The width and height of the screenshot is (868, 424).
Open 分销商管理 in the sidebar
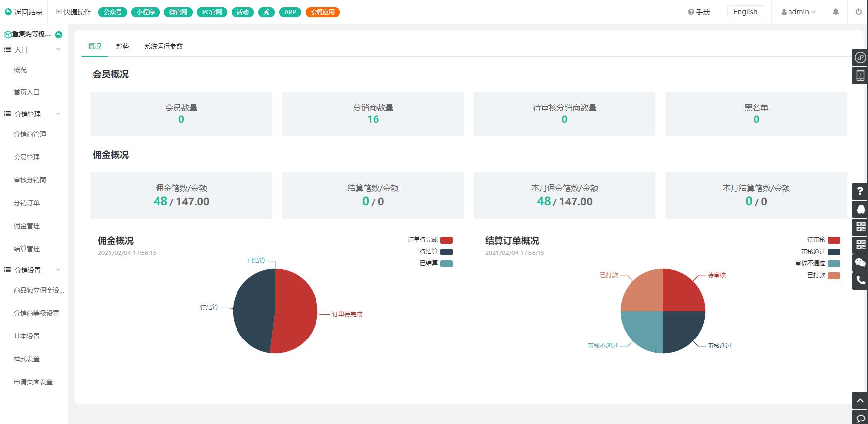(30, 134)
